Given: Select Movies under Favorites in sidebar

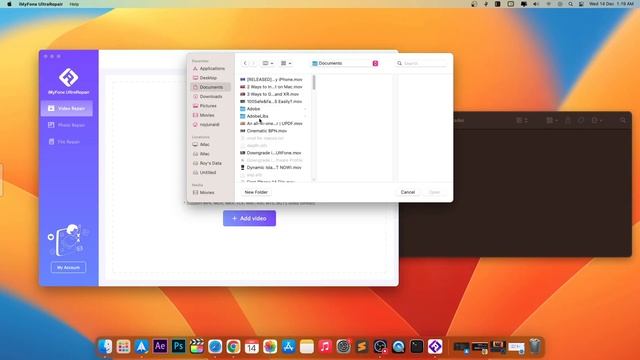Looking at the screenshot, I should [210, 116].
